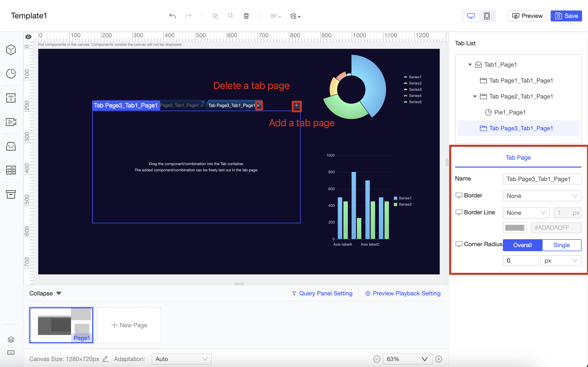Viewport: 588px width, 367px height.
Task: Click the keyboard shortcuts icon
Action: click(x=11, y=353)
